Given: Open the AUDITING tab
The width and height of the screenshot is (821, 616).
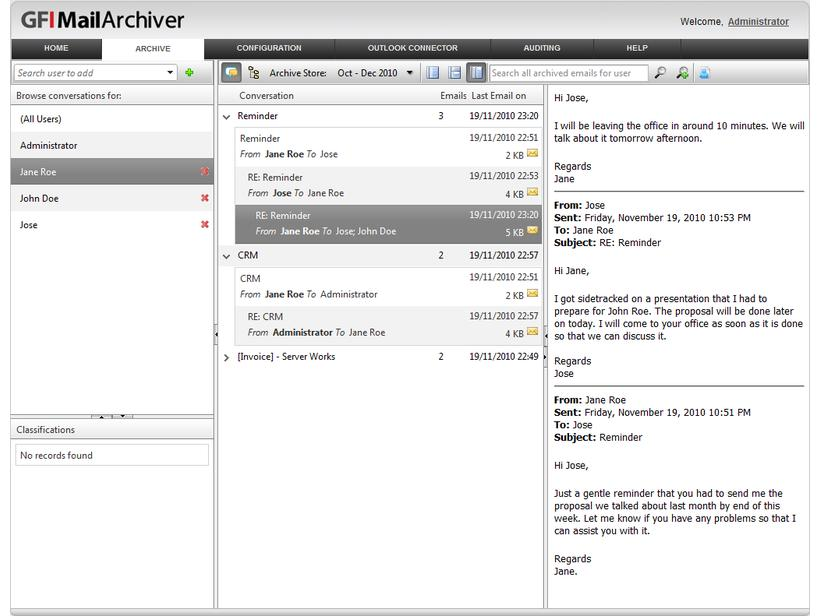Looking at the screenshot, I should click(x=542, y=48).
